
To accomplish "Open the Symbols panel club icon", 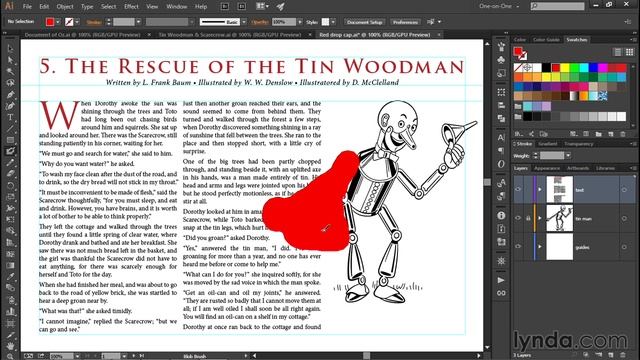I will point(501,60).
